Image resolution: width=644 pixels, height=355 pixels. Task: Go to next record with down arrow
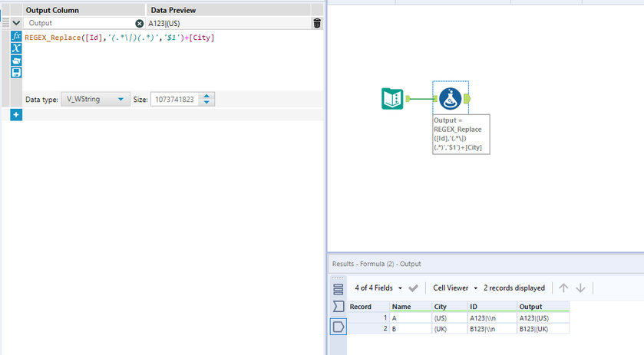pyautogui.click(x=580, y=288)
